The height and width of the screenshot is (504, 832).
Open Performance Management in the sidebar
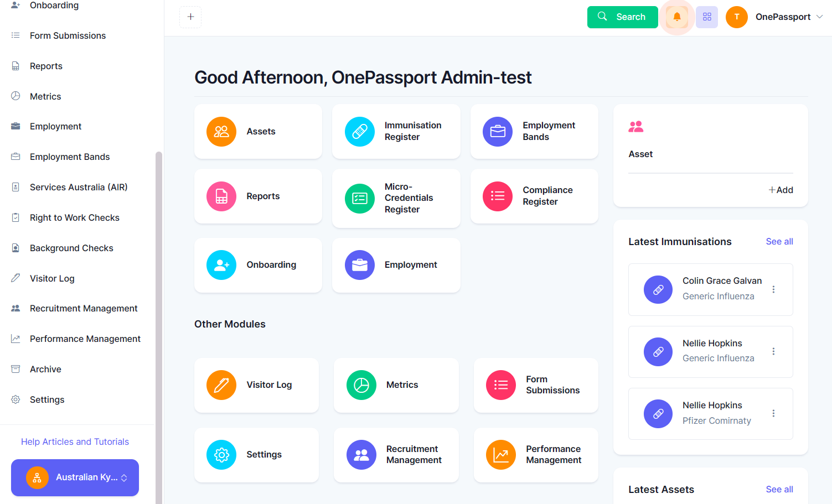pyautogui.click(x=85, y=339)
